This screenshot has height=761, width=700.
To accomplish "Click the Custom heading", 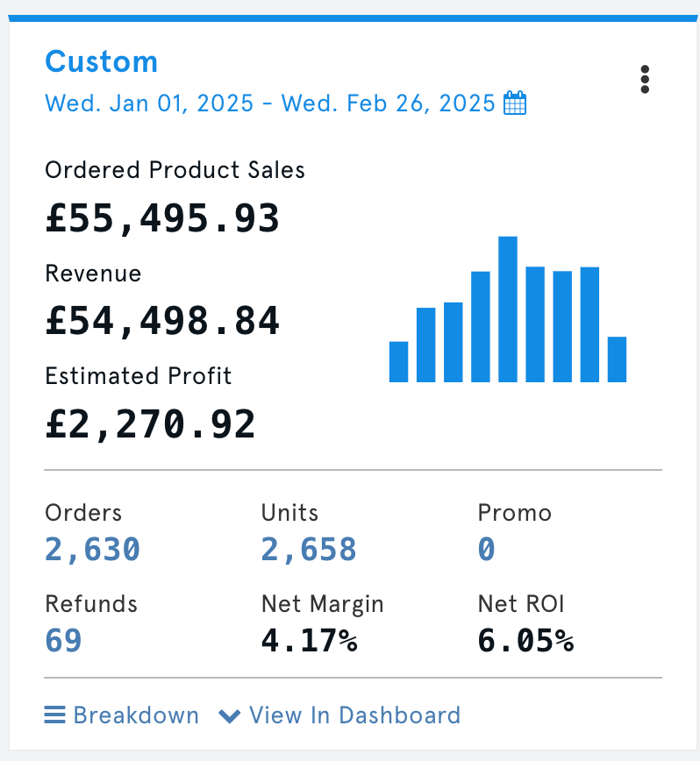I will 101,61.
